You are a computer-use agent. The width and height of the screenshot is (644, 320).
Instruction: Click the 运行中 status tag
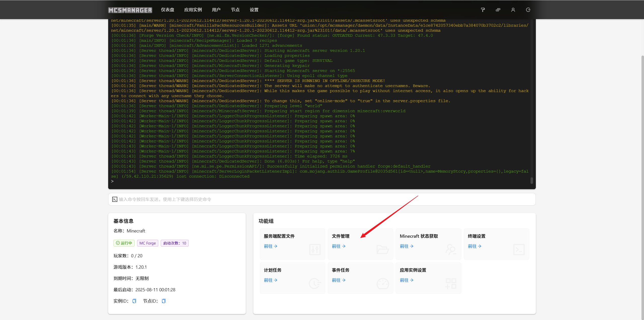[x=124, y=243]
